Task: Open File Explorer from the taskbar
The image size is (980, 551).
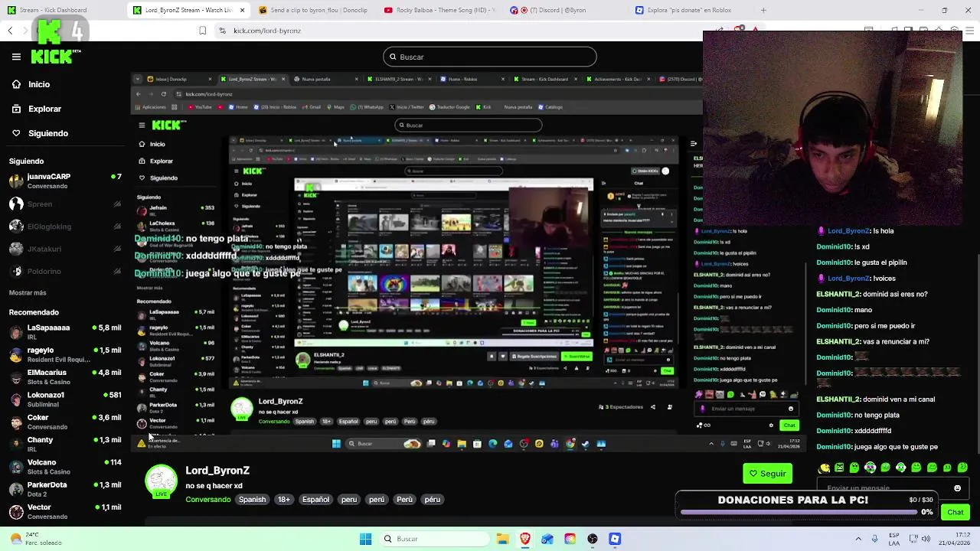Action: [503, 539]
